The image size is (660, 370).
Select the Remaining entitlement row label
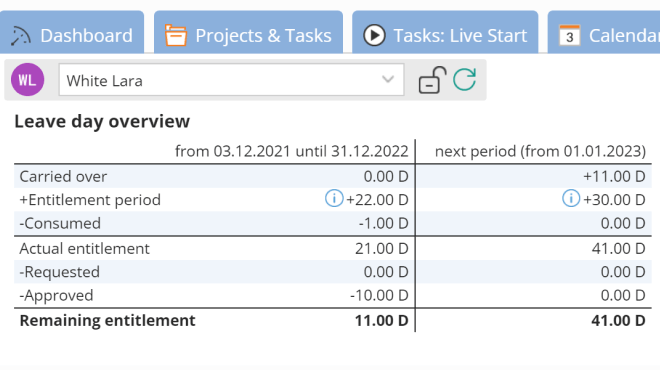(x=107, y=321)
